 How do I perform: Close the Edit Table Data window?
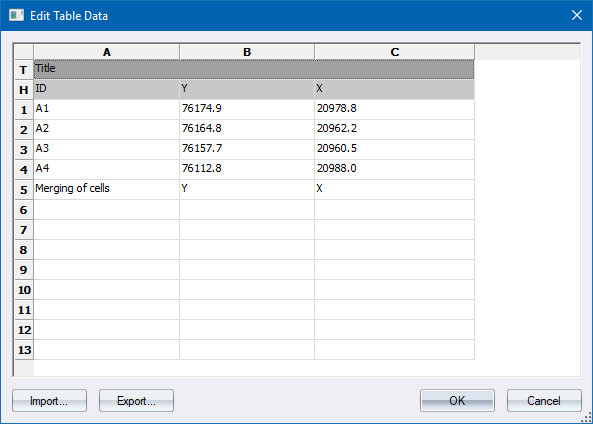[577, 16]
